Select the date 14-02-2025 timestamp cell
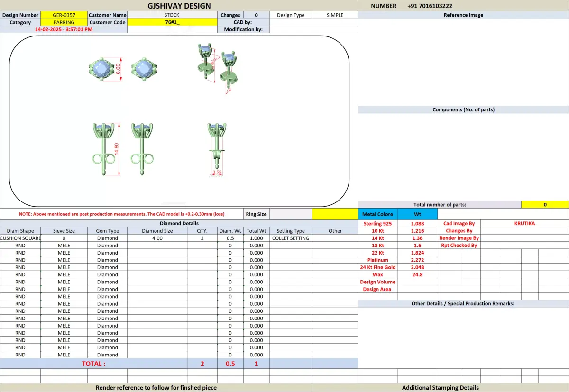 (x=64, y=29)
